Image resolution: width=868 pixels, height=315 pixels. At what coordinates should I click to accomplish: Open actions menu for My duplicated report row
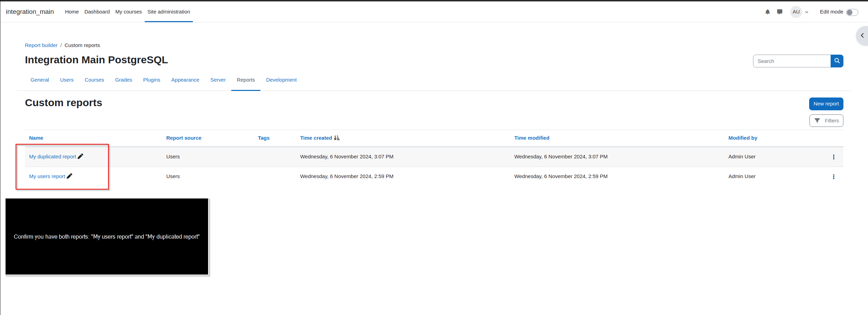tap(834, 157)
